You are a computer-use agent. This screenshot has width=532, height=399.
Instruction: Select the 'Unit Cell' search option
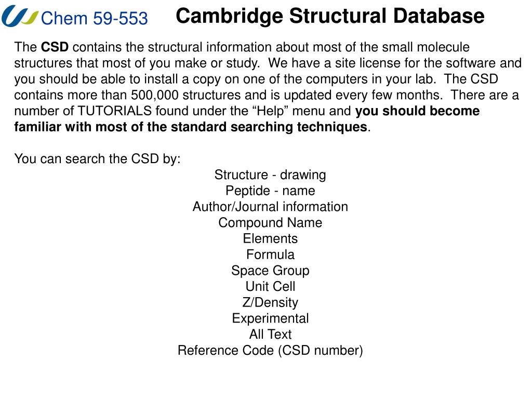[270, 286]
